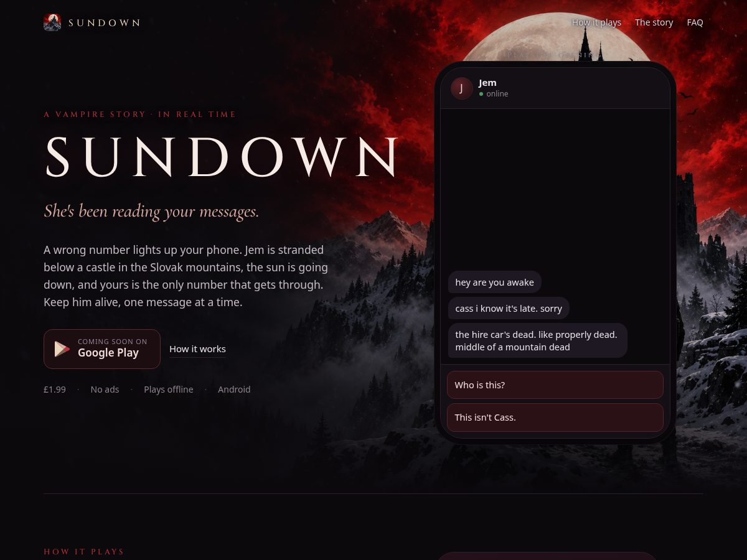Choose the reply "Who is this?"

coord(555,385)
